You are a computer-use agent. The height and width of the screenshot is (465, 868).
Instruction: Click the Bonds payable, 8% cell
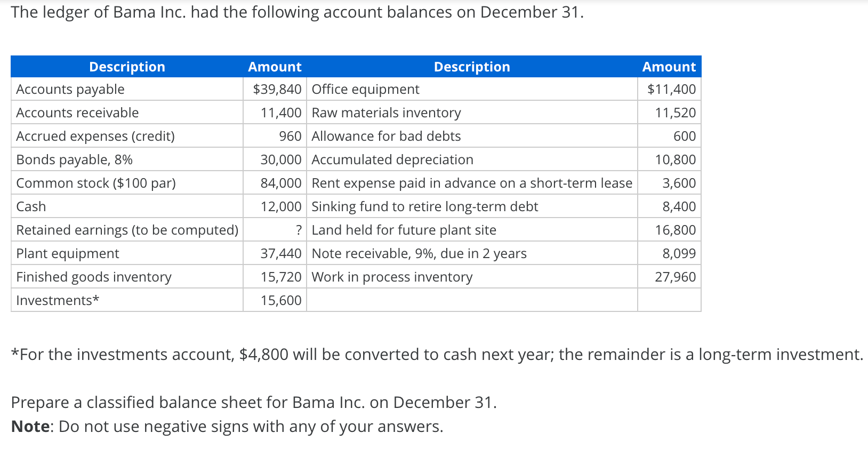pos(75,159)
